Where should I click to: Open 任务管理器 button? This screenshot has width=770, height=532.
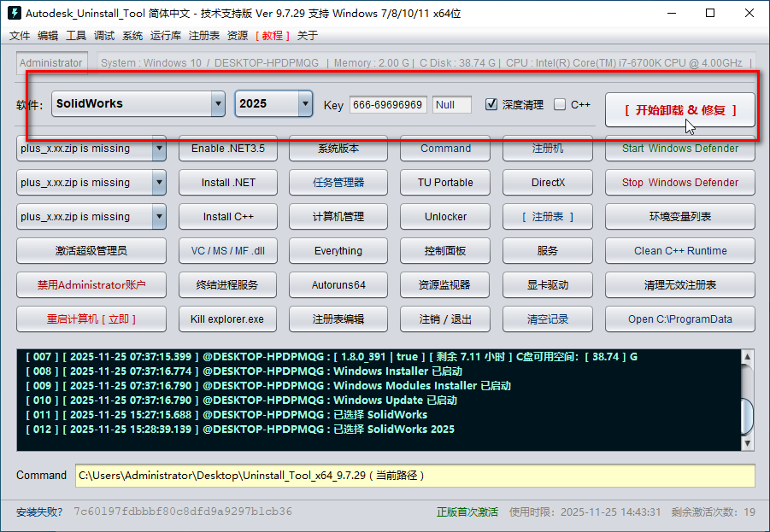(338, 183)
